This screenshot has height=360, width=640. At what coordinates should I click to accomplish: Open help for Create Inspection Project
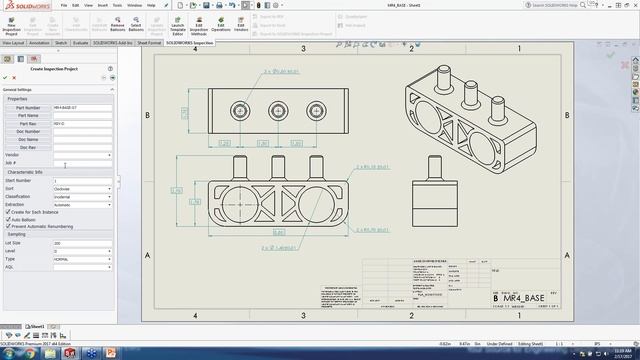point(110,69)
